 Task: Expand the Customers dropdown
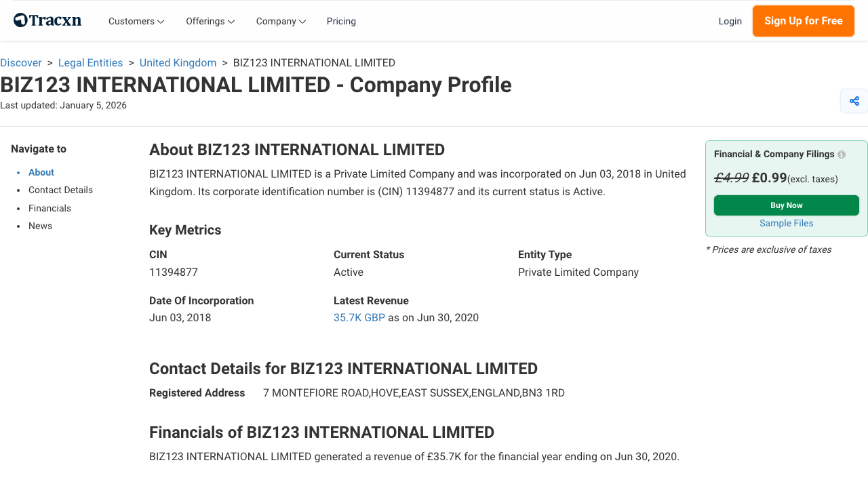tap(136, 21)
